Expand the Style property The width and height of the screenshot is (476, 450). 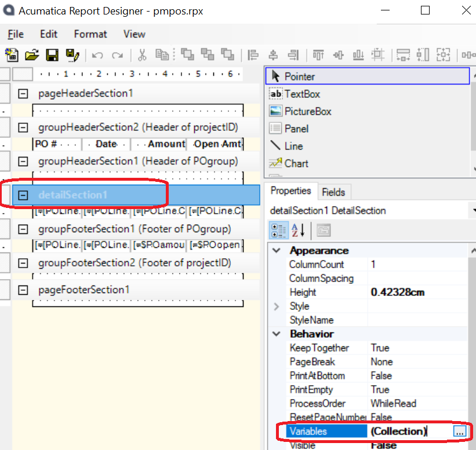(276, 306)
